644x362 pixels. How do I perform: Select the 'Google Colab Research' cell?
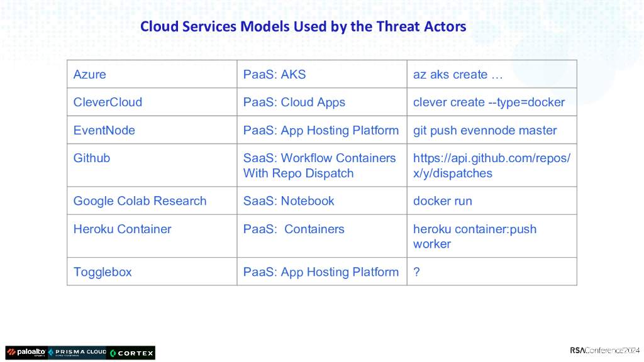tap(152, 200)
